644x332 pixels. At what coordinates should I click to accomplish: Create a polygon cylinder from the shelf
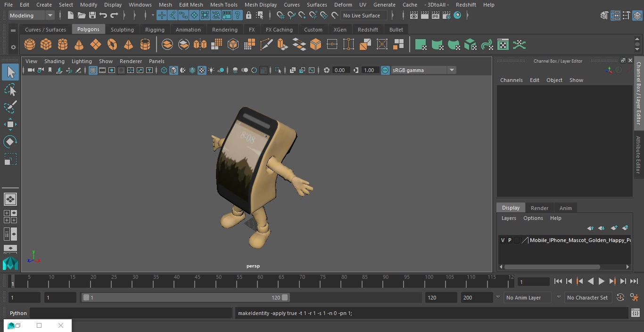(62, 45)
